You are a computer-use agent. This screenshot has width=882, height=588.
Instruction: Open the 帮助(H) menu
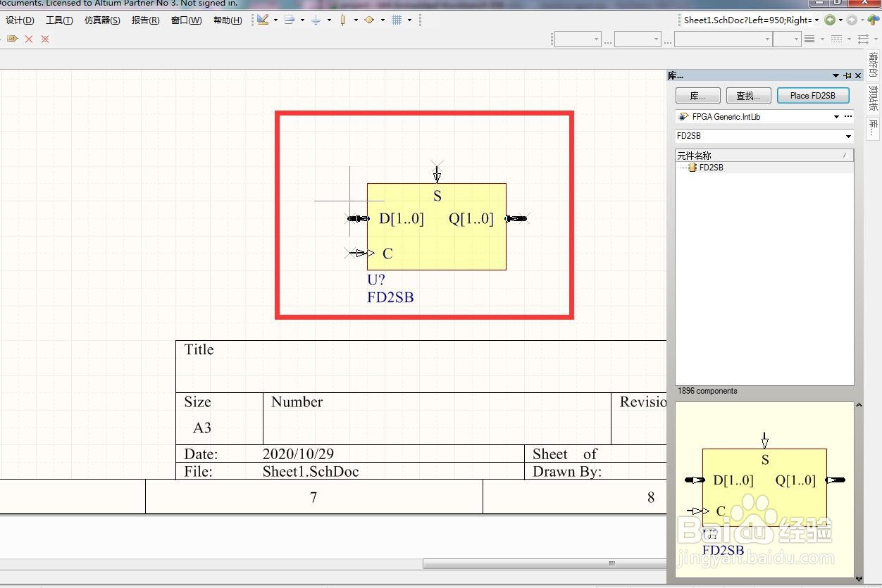pyautogui.click(x=227, y=20)
